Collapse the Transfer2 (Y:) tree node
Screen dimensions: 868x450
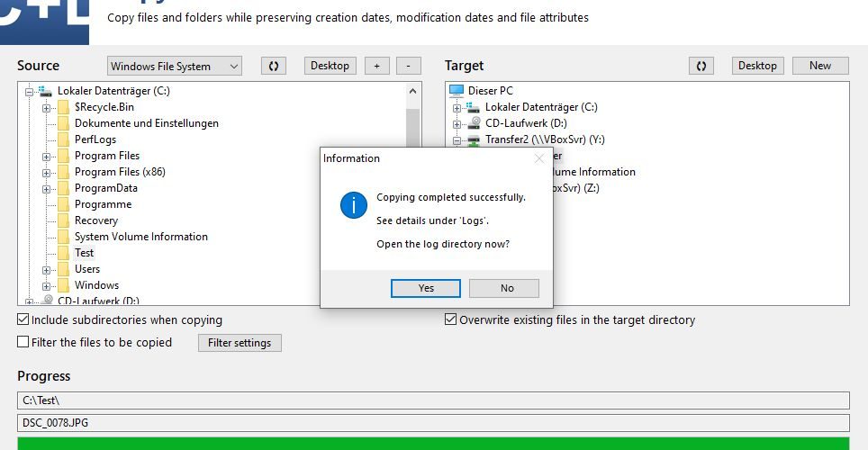point(457,140)
